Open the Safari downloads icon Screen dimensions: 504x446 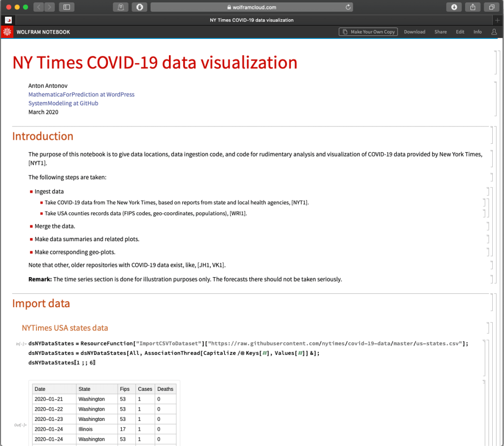454,7
